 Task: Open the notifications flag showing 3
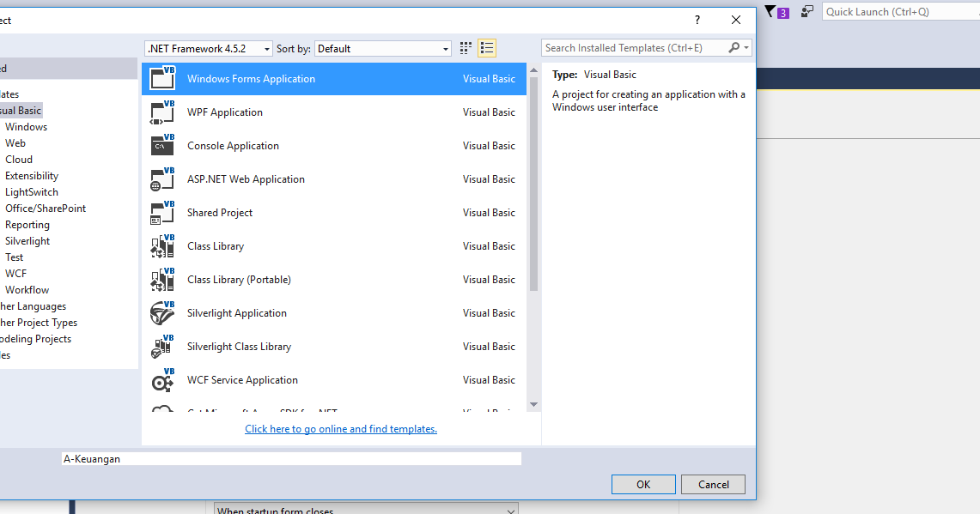pyautogui.click(x=776, y=11)
